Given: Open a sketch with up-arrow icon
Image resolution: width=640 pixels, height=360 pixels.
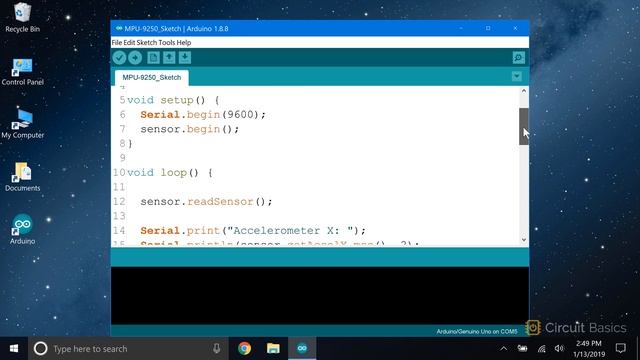Looking at the screenshot, I should click(169, 58).
